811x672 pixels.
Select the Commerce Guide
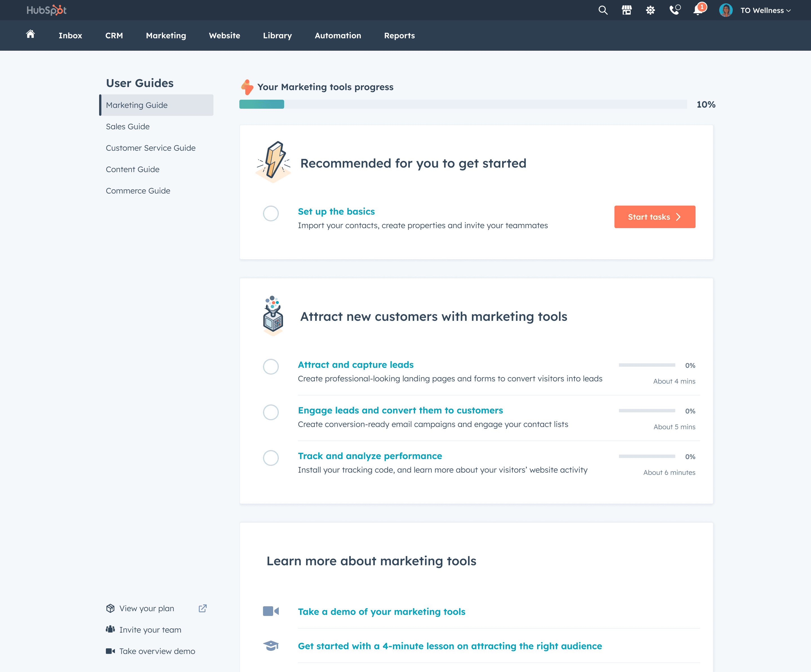click(x=138, y=191)
